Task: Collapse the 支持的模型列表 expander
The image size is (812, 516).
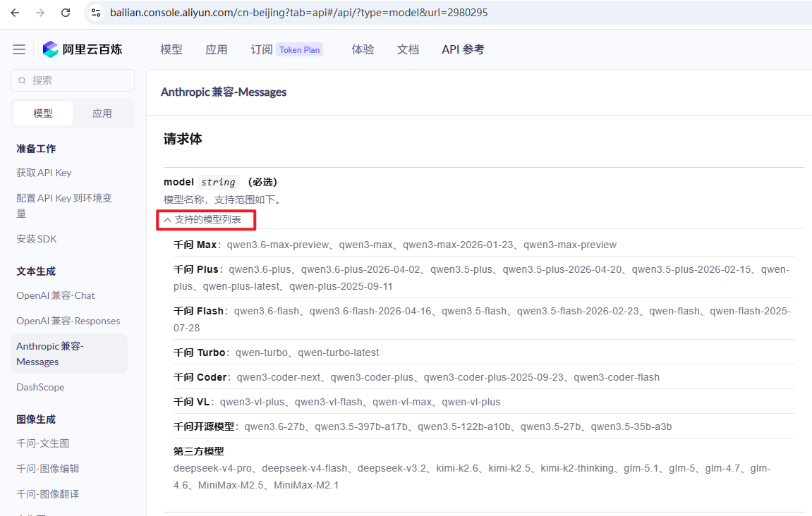Action: pos(202,219)
